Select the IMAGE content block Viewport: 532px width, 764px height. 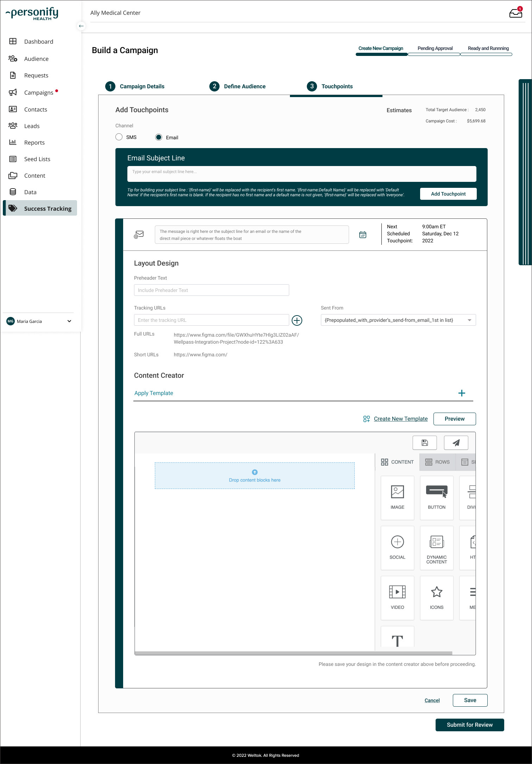[398, 498]
